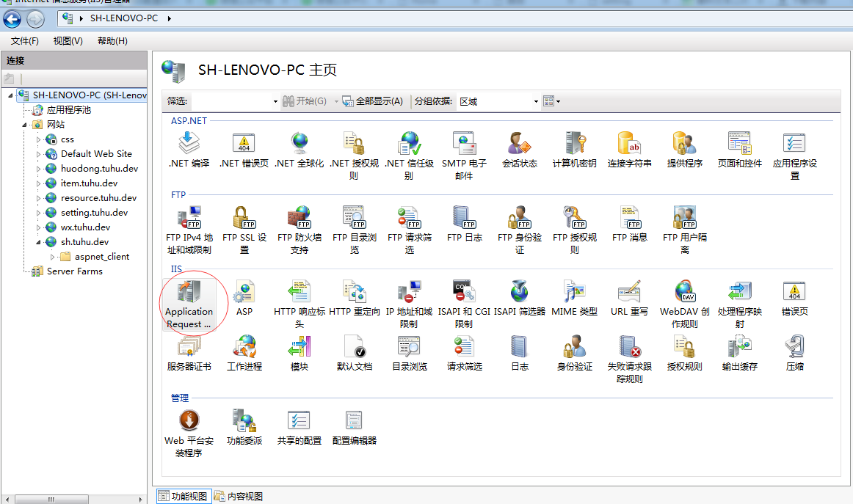Open 服务器证书 feature
This screenshot has height=504, width=853.
point(189,354)
